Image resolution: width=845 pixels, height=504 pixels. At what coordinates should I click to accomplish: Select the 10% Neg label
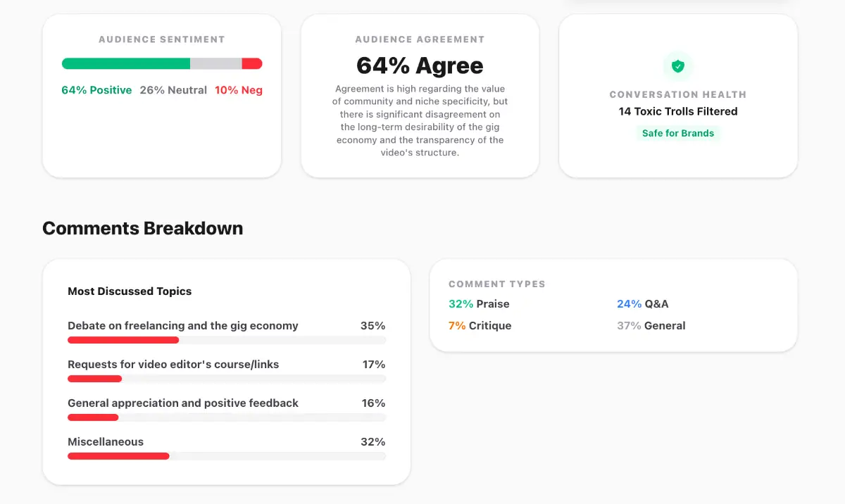pyautogui.click(x=239, y=90)
